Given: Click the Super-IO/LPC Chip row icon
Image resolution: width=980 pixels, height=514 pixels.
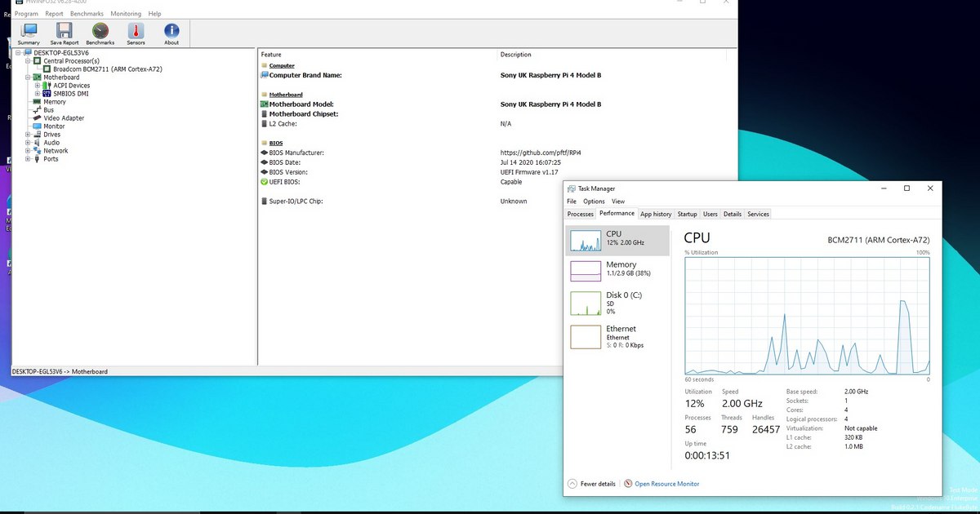Looking at the screenshot, I should click(x=265, y=201).
